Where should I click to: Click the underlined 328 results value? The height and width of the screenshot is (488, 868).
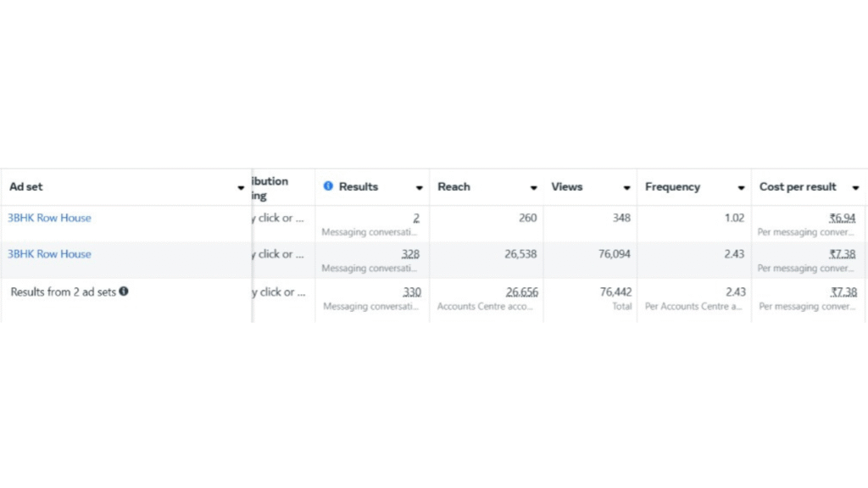tap(410, 254)
